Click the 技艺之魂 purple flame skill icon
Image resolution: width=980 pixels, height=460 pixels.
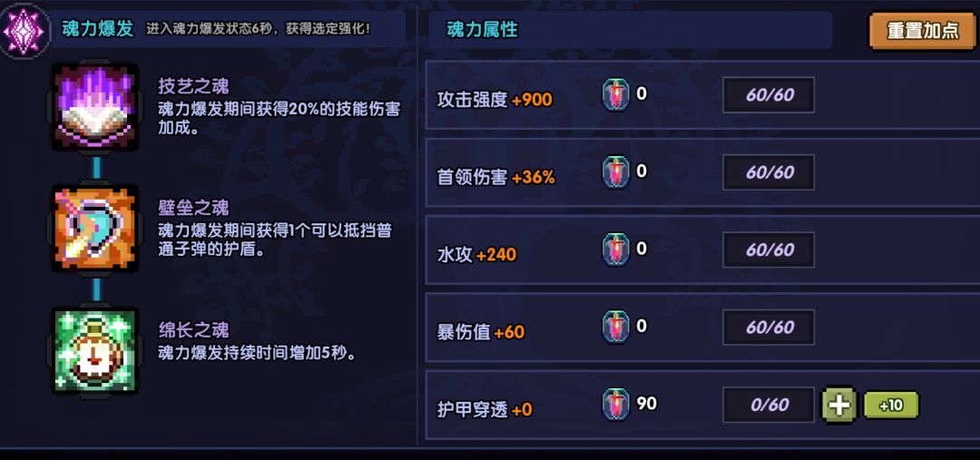(x=95, y=107)
